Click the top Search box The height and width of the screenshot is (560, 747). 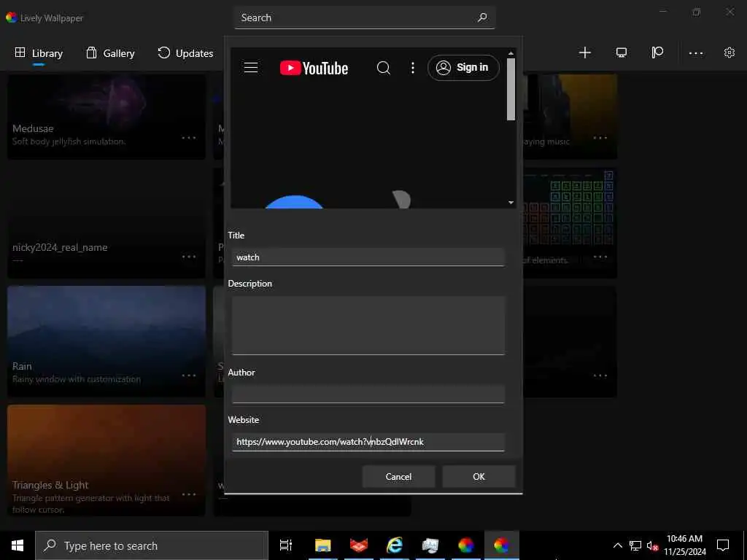tap(365, 17)
